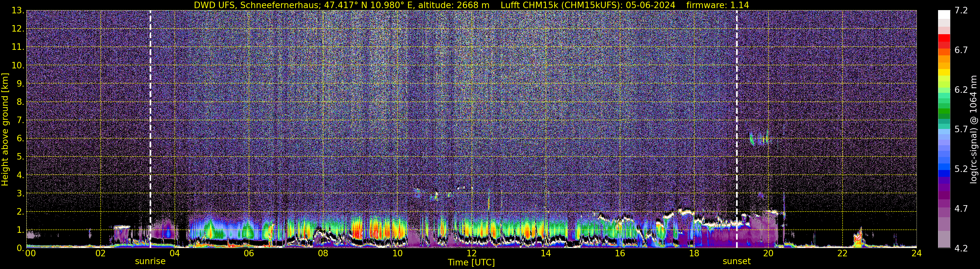Click the '5.7' colorbar value
Viewport: 980px width, 269px height.
point(961,130)
